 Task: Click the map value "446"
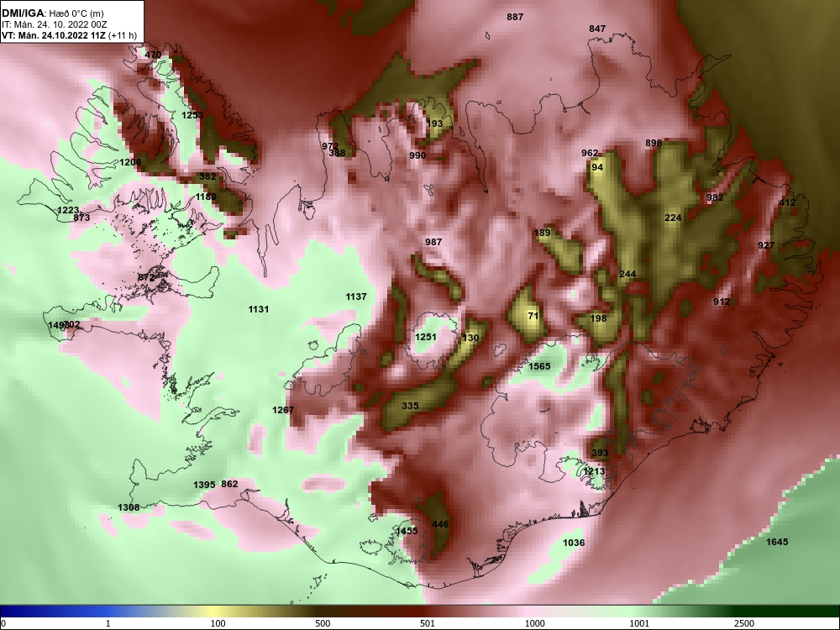(440, 524)
